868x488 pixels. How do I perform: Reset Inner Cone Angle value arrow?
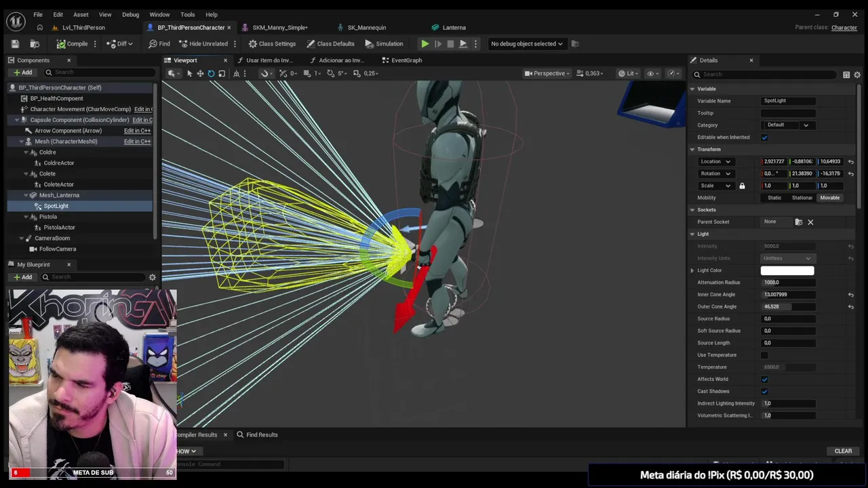point(850,295)
